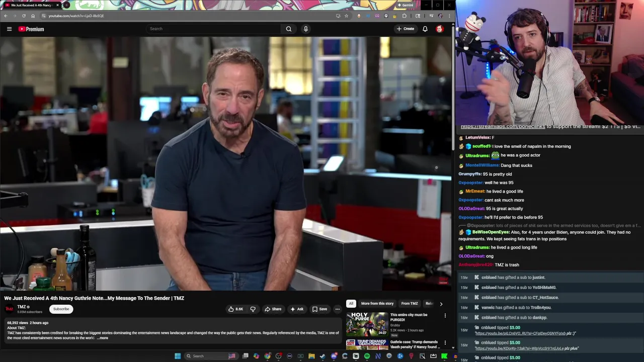Click the Windows taskbar Search box
This screenshot has height=362, width=644.
[211, 356]
